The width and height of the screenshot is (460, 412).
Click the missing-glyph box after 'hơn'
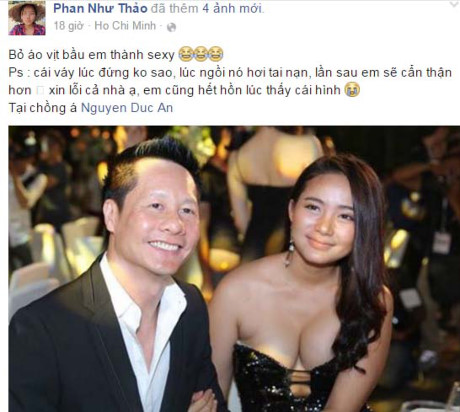(x=40, y=91)
